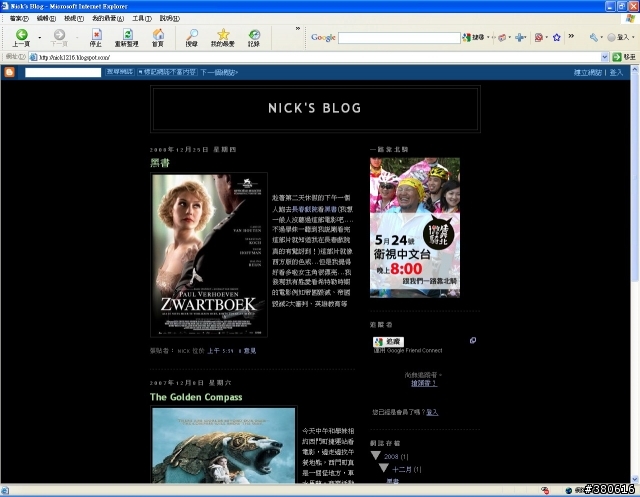The image size is (640, 497).
Task: Click the Google Toolbar search button
Action: [x=473, y=38]
